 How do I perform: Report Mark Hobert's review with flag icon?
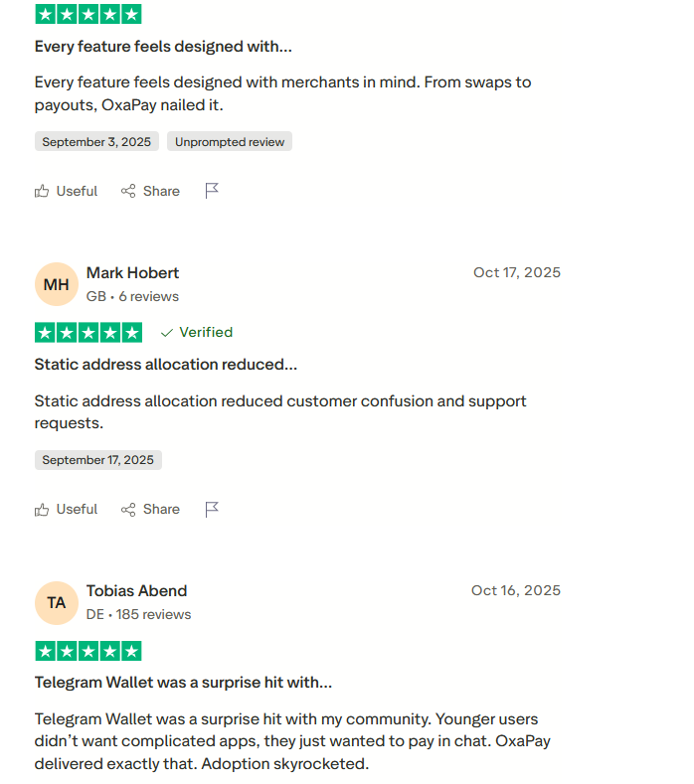point(212,509)
